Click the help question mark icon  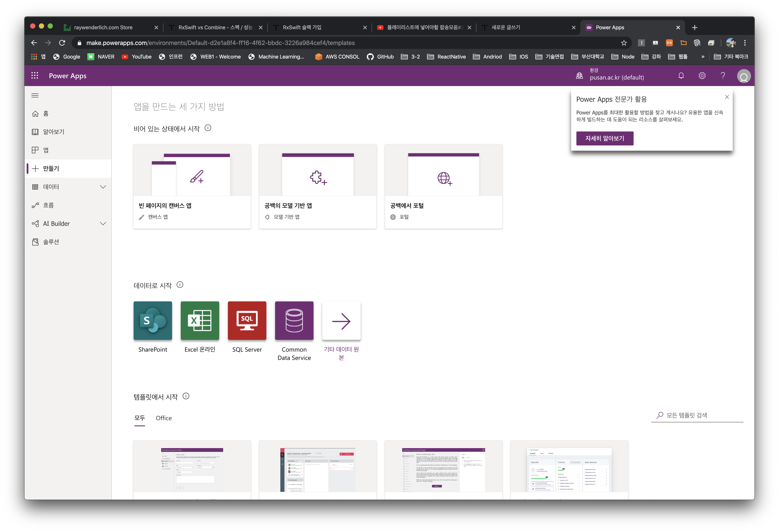click(723, 76)
